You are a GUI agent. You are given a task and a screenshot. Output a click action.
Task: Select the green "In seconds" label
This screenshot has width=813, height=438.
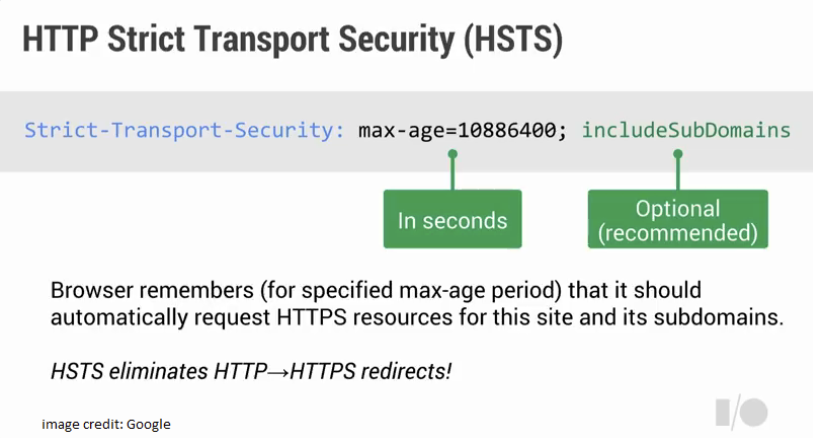click(x=452, y=220)
